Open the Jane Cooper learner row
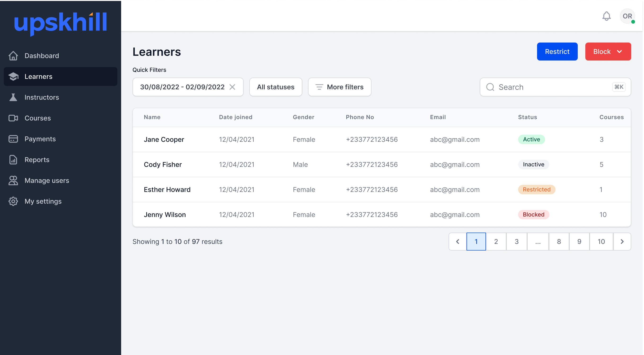This screenshot has width=644, height=355. (164, 139)
